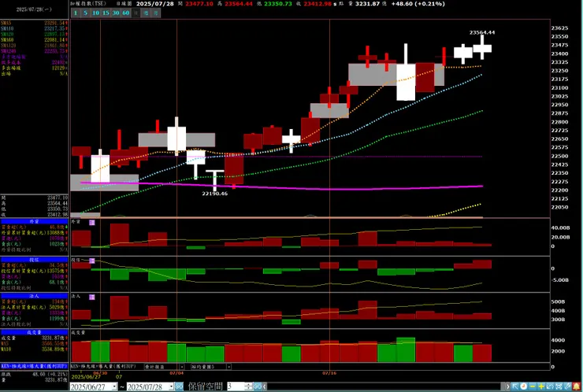
Task: Select the 10-minute timeframe button
Action: click(x=95, y=13)
